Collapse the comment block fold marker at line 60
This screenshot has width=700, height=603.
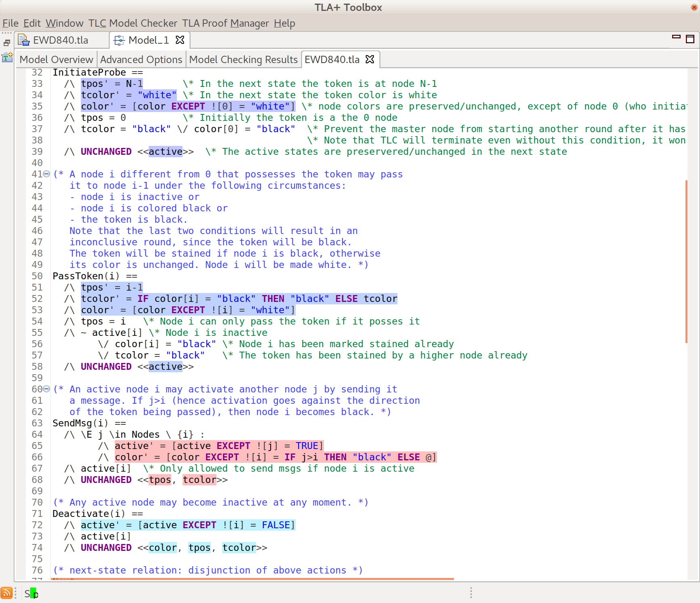tap(46, 389)
